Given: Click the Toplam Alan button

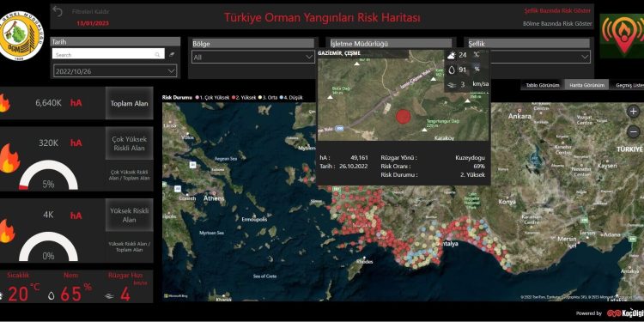Looking at the screenshot, I should click(x=129, y=104).
